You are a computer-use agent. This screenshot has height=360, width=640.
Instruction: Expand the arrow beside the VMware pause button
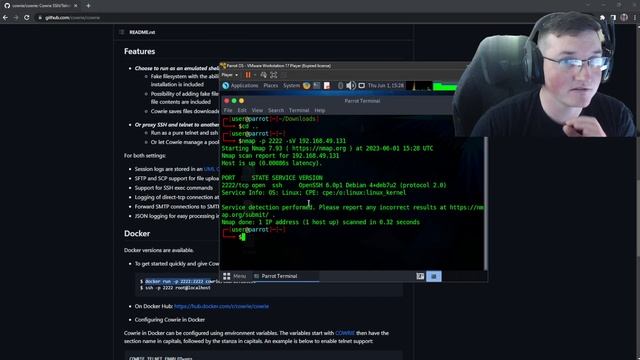click(255, 75)
